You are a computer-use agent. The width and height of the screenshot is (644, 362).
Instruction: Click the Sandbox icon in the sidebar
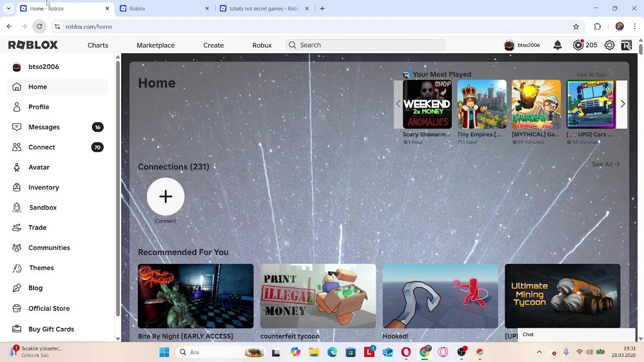17,207
